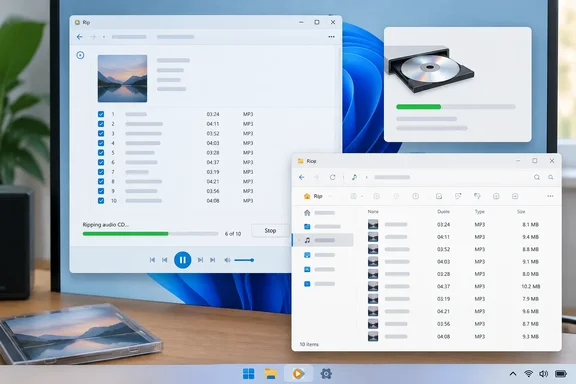This screenshot has width=576, height=384.
Task: Click the forward arrow in the file explorer
Action: click(x=316, y=177)
